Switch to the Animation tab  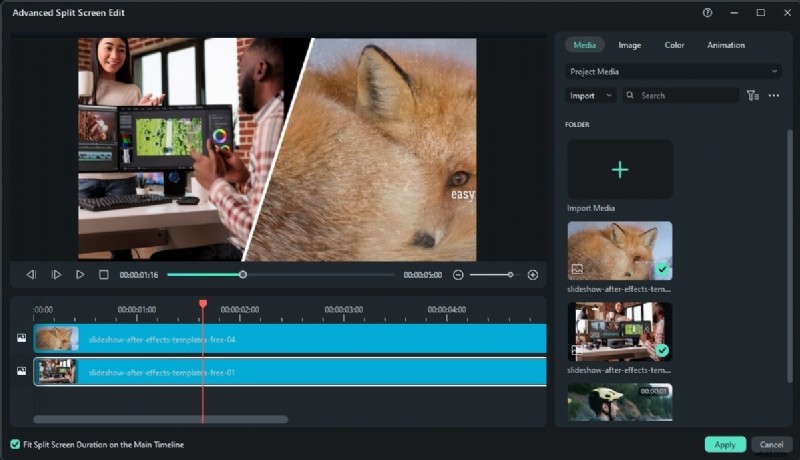(725, 45)
